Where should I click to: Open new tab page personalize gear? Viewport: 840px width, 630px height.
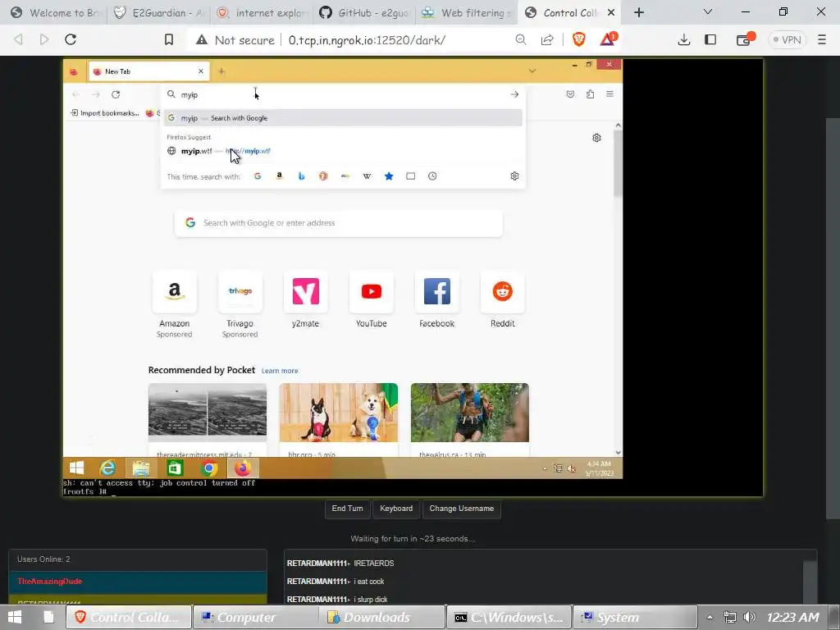596,138
